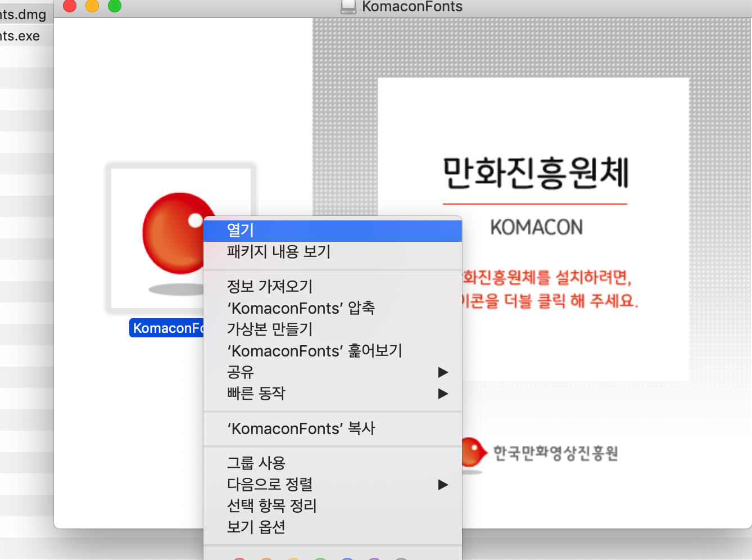Open 보기 옵션 from context menu
Screen dimensions: 752x560
[333, 527]
